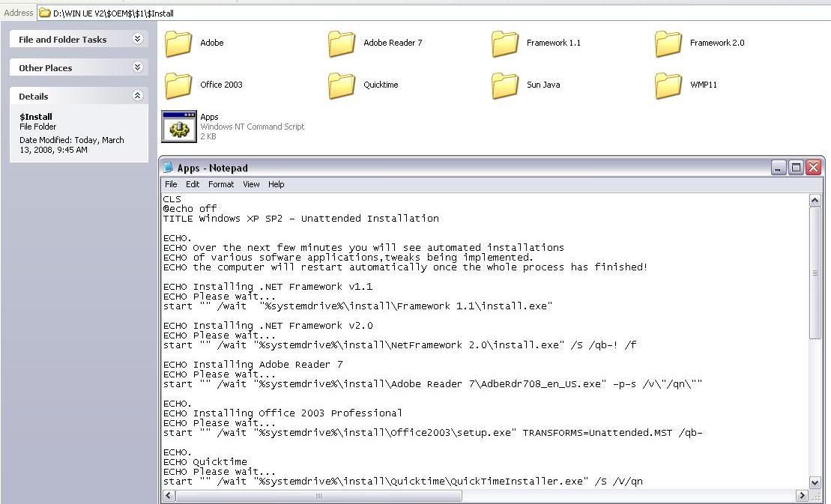Click the 'CLS' line in Notepad
The height and width of the screenshot is (504, 831).
click(172, 199)
